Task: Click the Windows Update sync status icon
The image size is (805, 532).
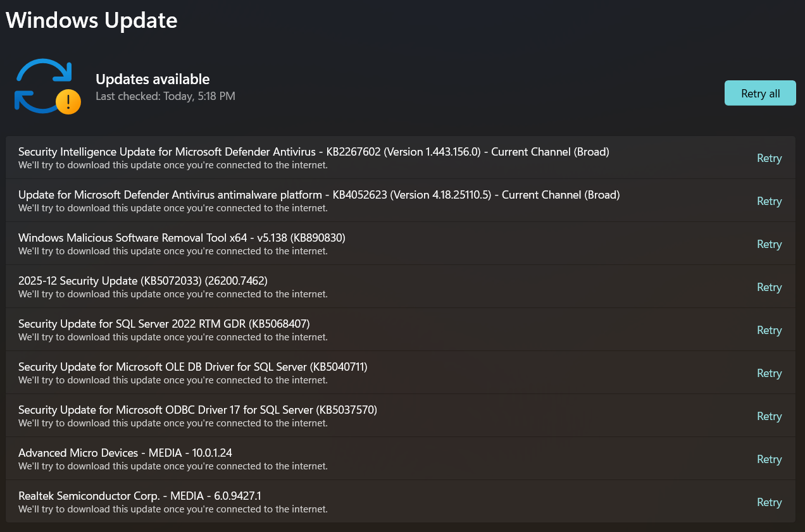Action: click(x=47, y=87)
